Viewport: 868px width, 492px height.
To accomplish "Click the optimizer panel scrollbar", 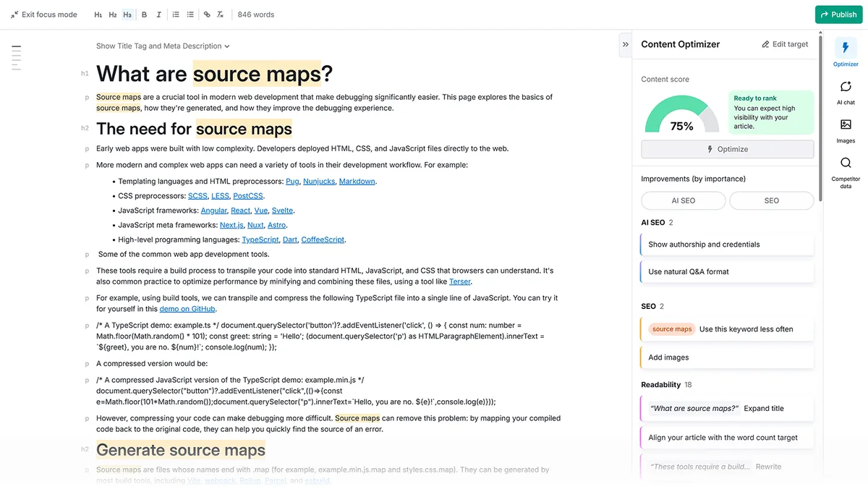I will click(820, 119).
